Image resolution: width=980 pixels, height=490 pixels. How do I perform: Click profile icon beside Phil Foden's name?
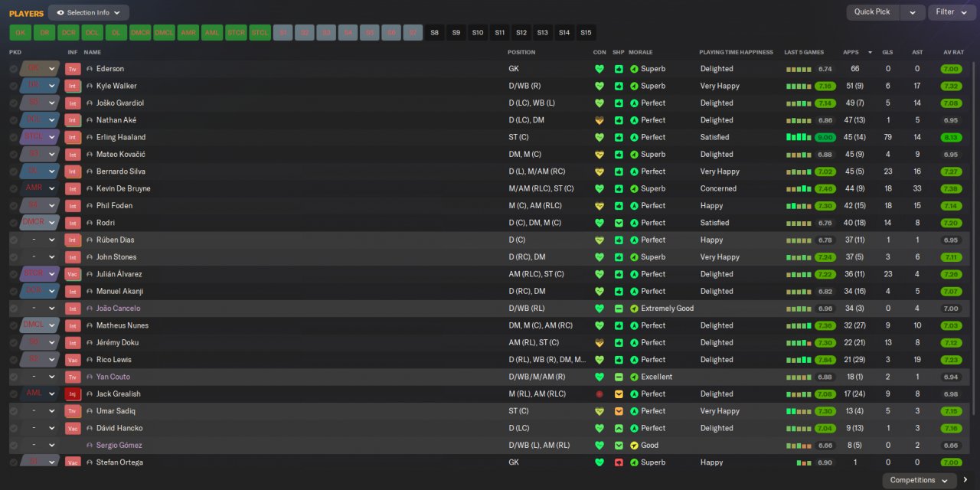[x=90, y=206]
